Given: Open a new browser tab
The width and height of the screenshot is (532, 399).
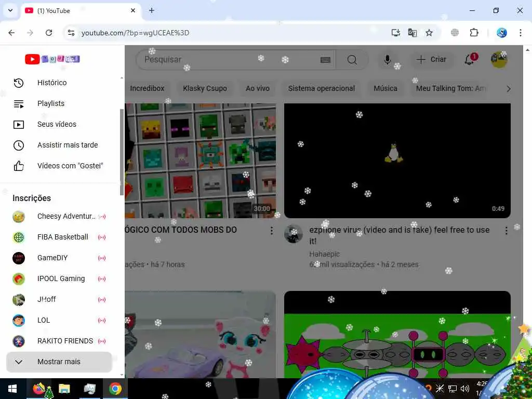Looking at the screenshot, I should [152, 10].
